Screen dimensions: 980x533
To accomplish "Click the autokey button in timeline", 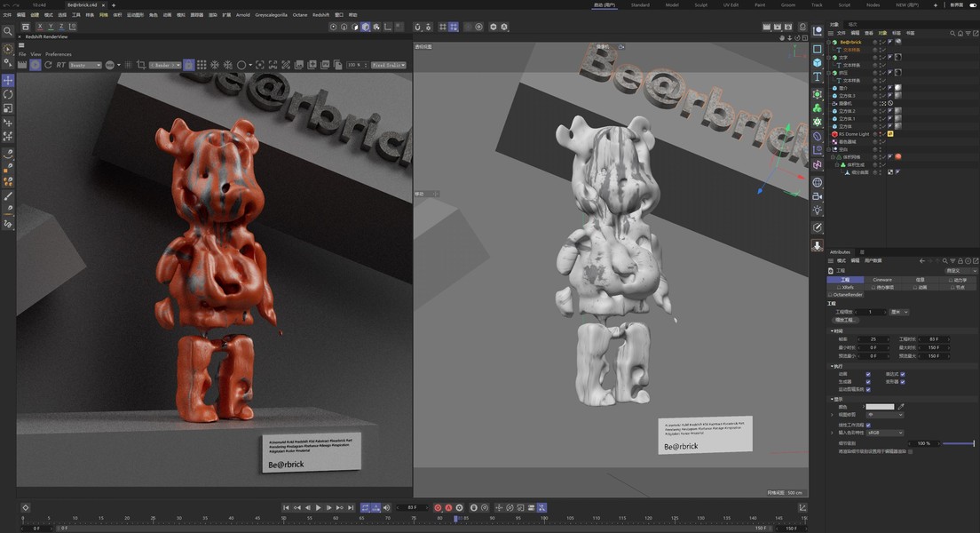I will click(448, 508).
